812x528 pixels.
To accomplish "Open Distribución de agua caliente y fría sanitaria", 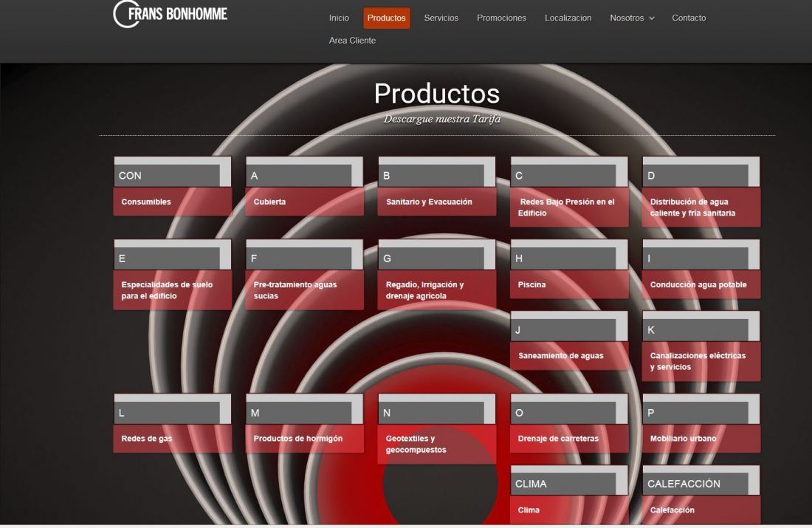I will tap(701, 208).
